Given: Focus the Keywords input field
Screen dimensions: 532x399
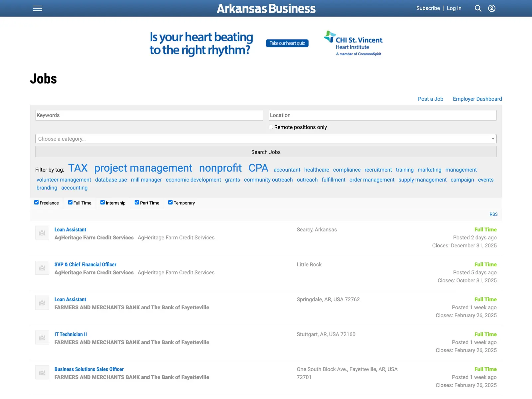Looking at the screenshot, I should pyautogui.click(x=149, y=115).
